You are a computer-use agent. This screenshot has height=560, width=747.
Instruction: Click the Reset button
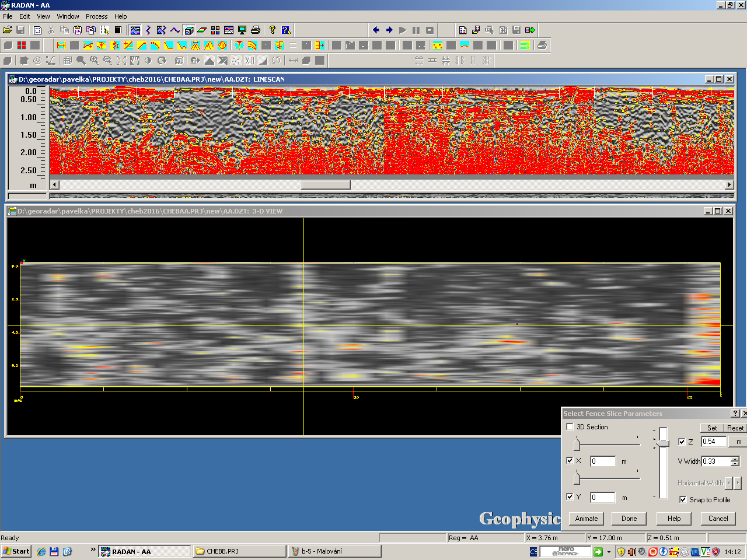pyautogui.click(x=735, y=428)
